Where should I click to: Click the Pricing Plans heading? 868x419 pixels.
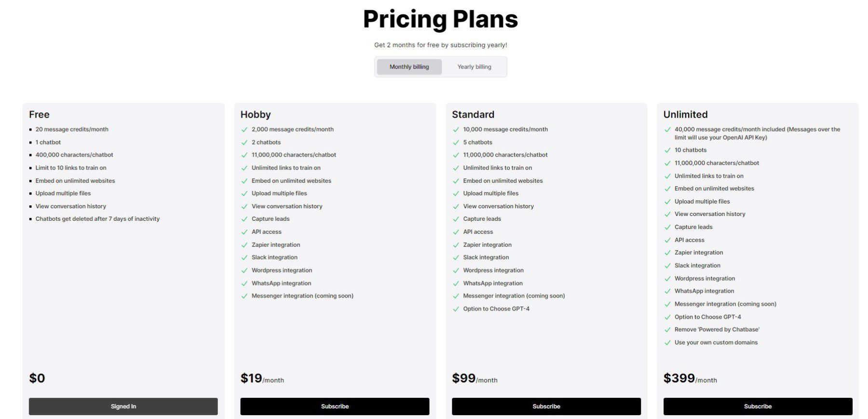tap(441, 19)
